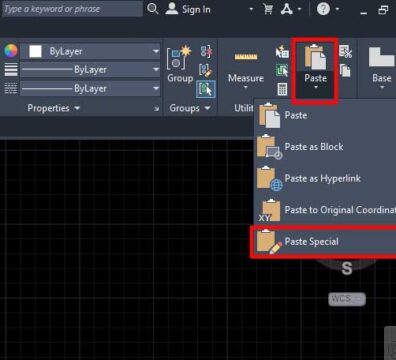
Task: Click the Properties panel dialog launcher arrow
Action: click(156, 109)
